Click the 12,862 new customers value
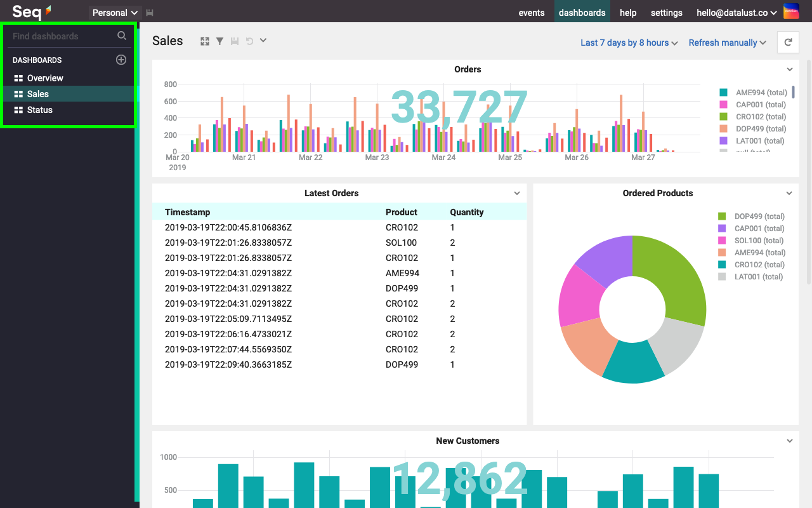This screenshot has height=508, width=812. point(460,479)
